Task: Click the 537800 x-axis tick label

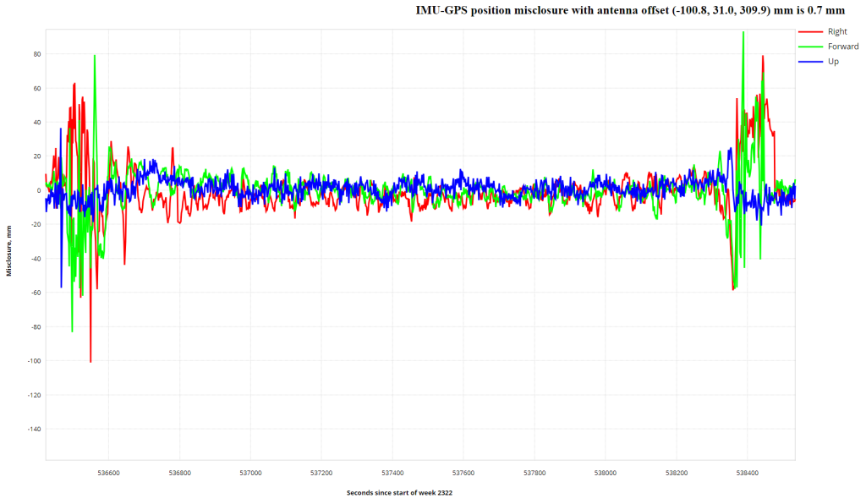Action: pyautogui.click(x=534, y=473)
